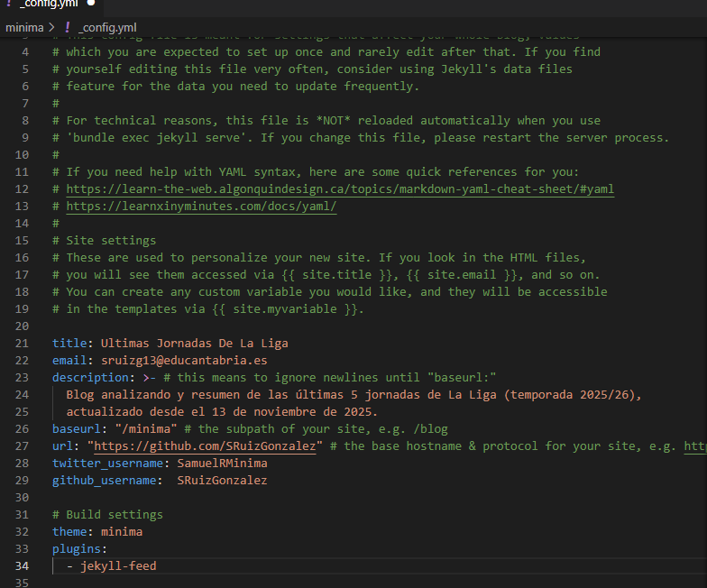Click the YAML icon beside the breadcrumb filename
This screenshot has height=588, width=707.
[x=68, y=28]
